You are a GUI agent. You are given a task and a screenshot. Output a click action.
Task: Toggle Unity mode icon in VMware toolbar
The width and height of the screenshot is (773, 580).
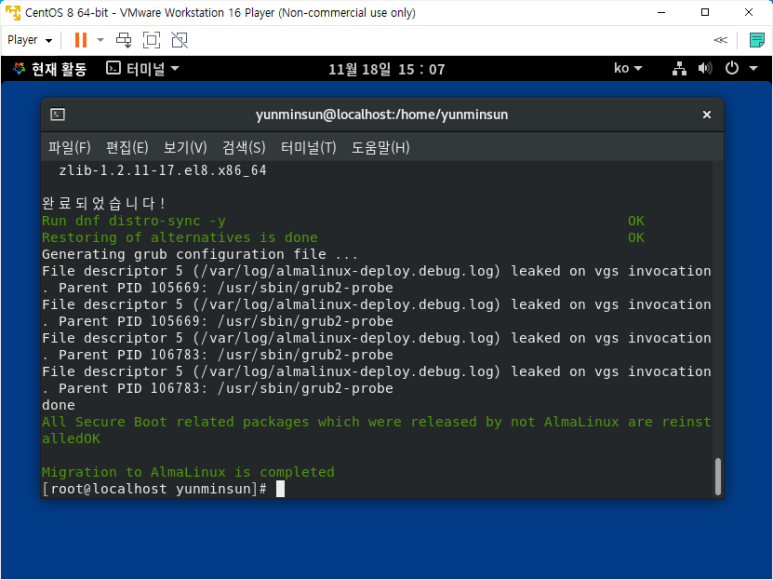coord(179,40)
